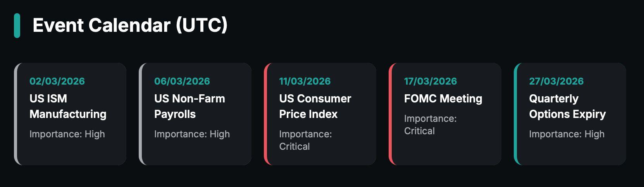Click the teal accent bar beside the heading
Image resolution: width=644 pixels, height=187 pixels.
point(17,26)
